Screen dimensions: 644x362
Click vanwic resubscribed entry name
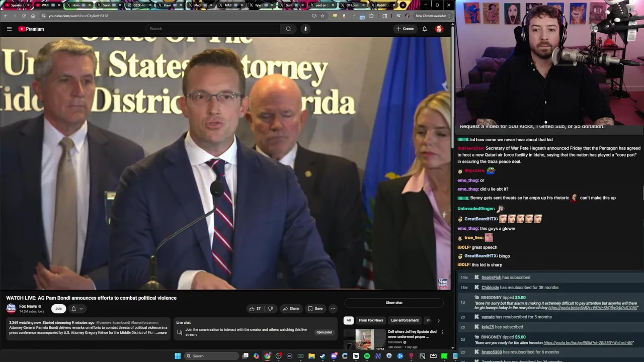click(488, 317)
